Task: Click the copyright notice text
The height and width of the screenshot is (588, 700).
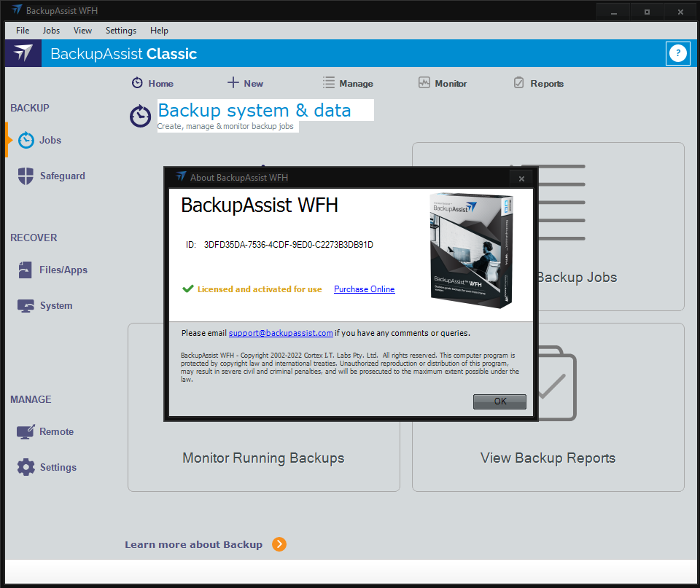Action: [350, 367]
